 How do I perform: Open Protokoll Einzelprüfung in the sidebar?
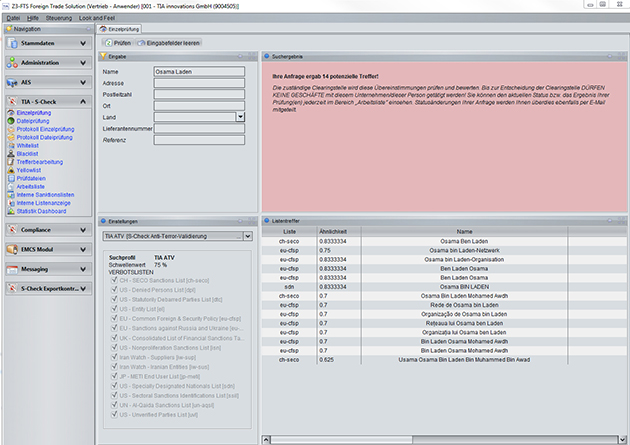coord(45,129)
